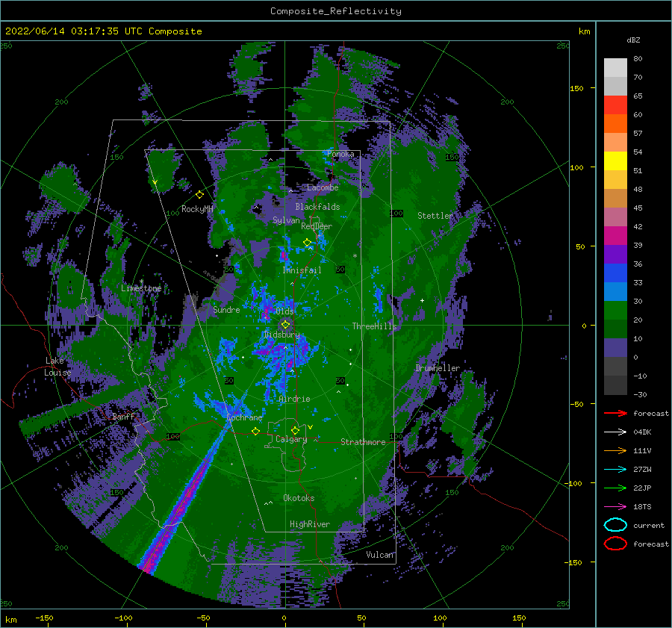Click the dBZ legend heading
672x628 pixels.
pyautogui.click(x=633, y=40)
